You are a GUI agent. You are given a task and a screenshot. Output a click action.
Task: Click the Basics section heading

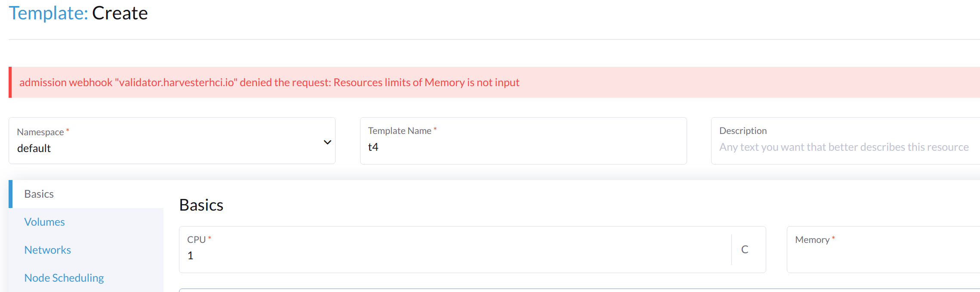click(x=201, y=205)
